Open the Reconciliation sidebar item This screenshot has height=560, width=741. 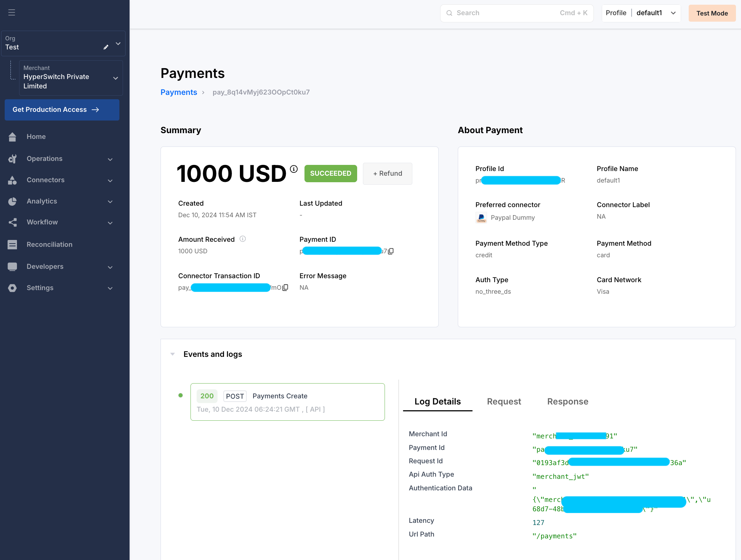pyautogui.click(x=49, y=245)
